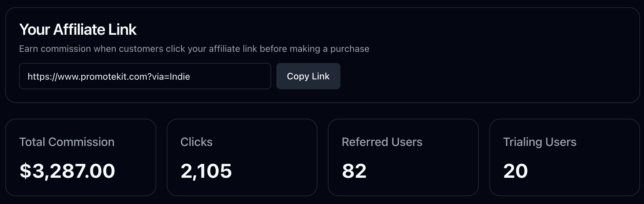The image size is (644, 204).
Task: Click the Referred Users card label
Action: (x=382, y=142)
